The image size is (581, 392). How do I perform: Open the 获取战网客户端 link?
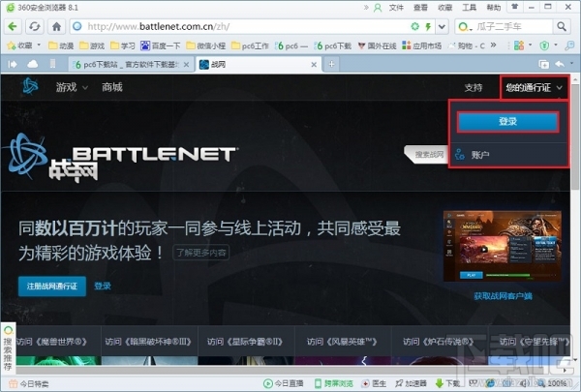tap(503, 296)
